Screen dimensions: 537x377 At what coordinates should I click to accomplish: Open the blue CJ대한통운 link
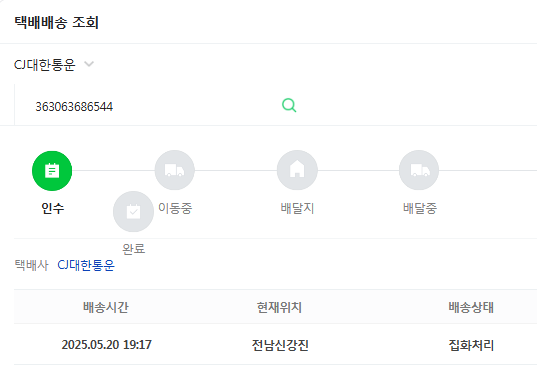86,265
